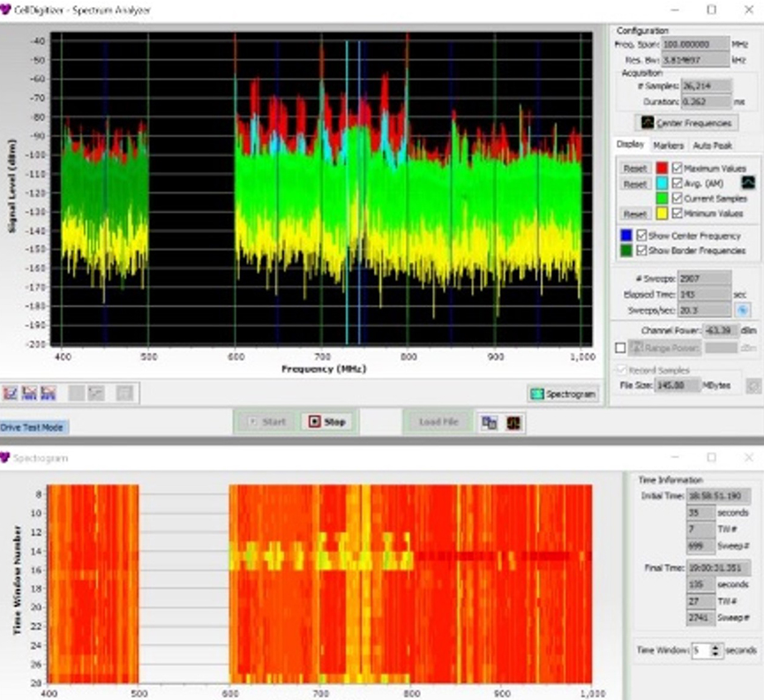This screenshot has width=764, height=700.
Task: Click the Signal Level (dBm) axis label
Action: (12, 186)
